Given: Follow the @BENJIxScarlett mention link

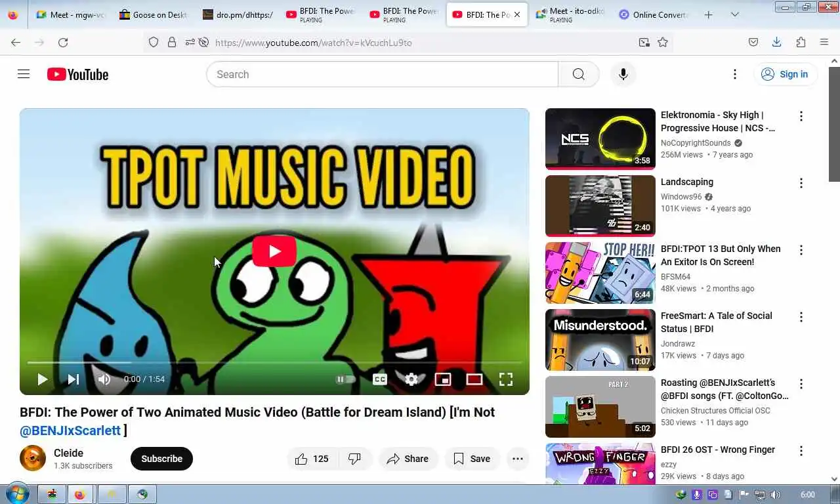Looking at the screenshot, I should point(70,430).
